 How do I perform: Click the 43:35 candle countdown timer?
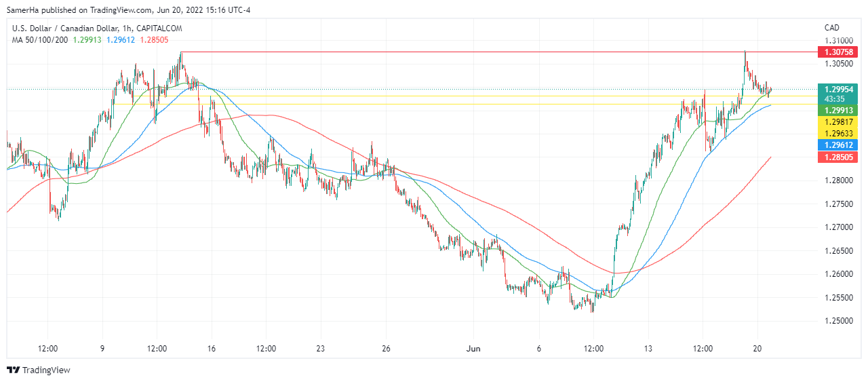[834, 99]
